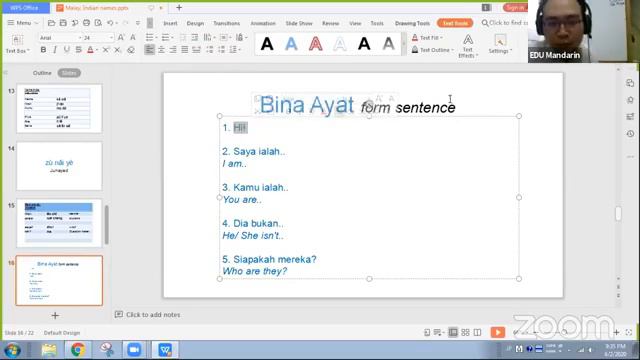Open the Animation tab
The height and width of the screenshot is (360, 640).
[263, 23]
